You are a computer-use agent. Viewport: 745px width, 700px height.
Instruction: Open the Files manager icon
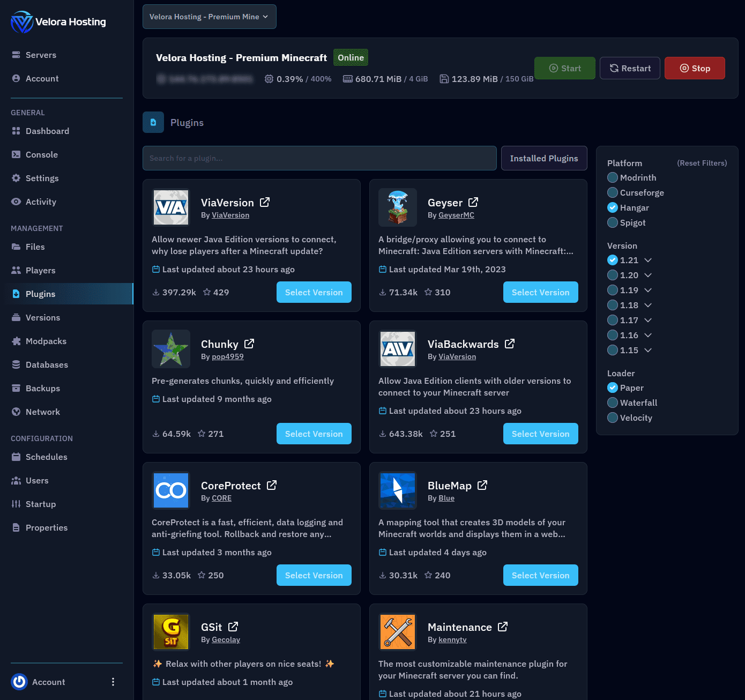point(17,247)
